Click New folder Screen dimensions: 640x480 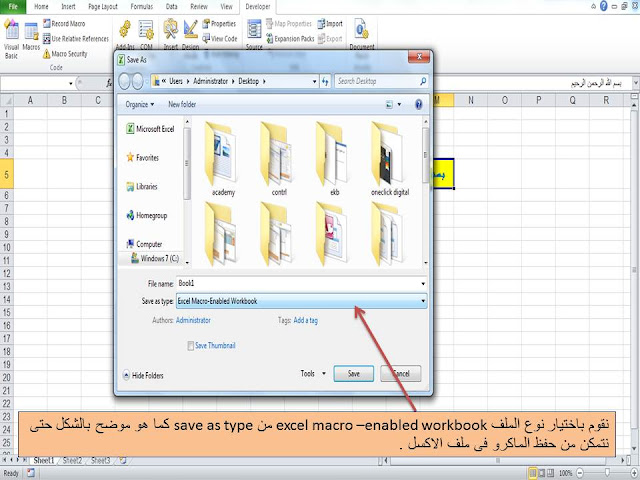tap(182, 104)
